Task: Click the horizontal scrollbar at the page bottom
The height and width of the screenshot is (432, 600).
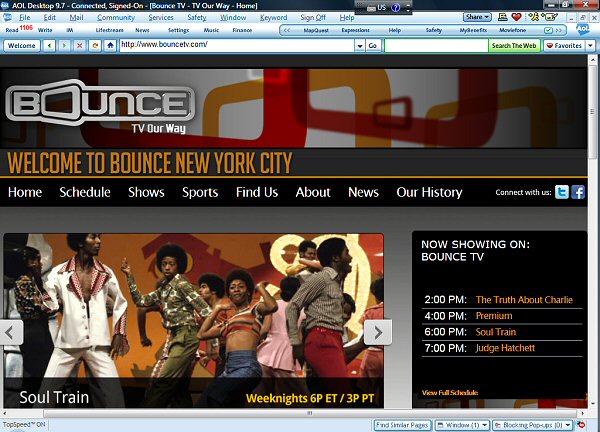Action: (310, 413)
